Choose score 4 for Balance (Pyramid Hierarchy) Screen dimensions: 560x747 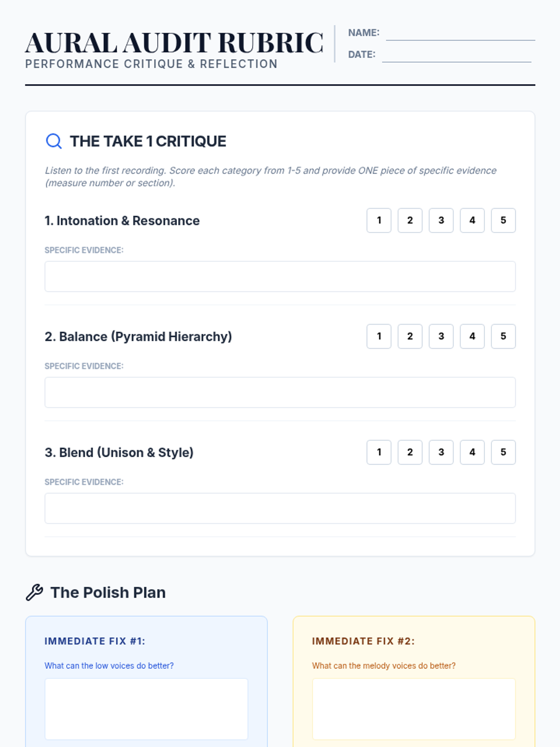[x=472, y=336]
